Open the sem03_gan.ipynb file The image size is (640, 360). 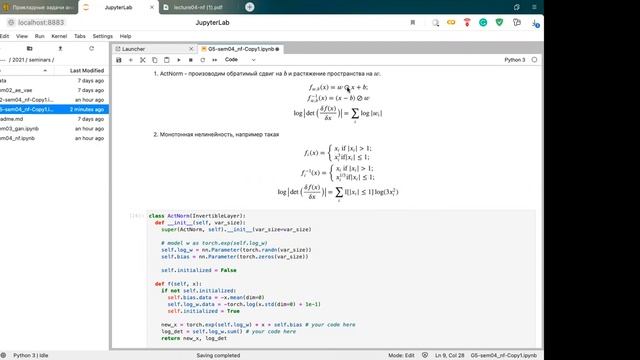tap(54, 129)
